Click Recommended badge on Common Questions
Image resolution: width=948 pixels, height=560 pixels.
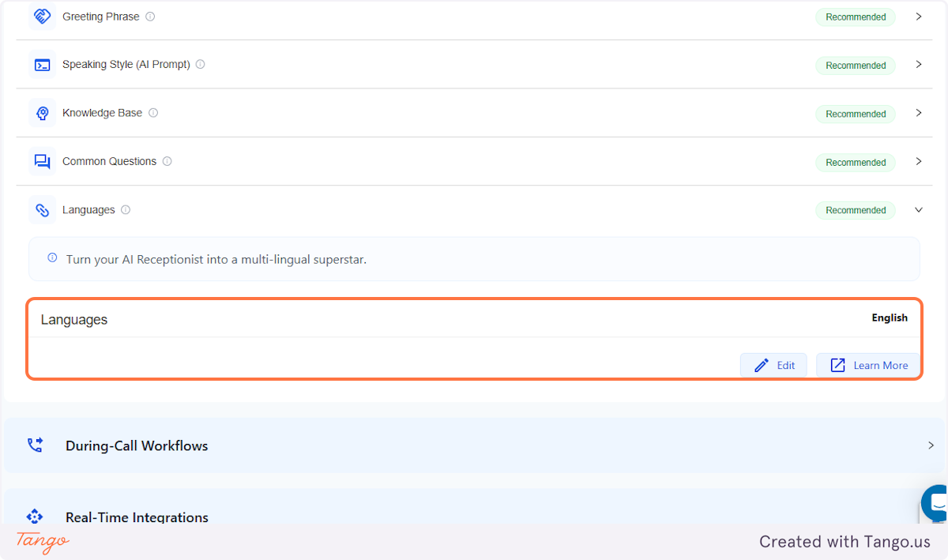click(856, 162)
